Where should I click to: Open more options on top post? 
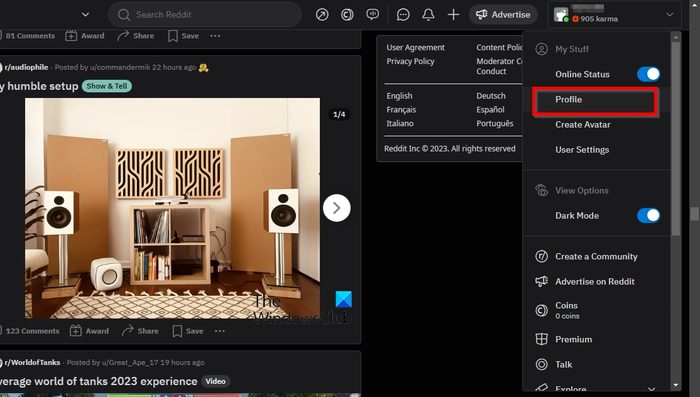tap(215, 36)
